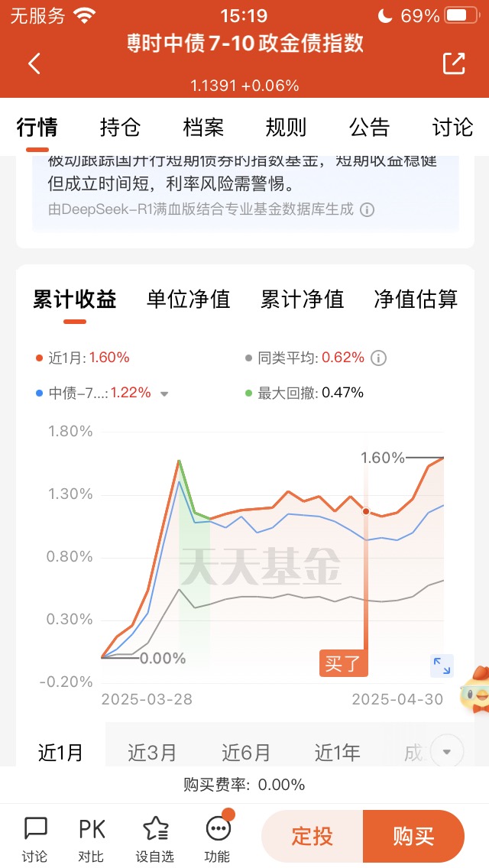Select 近1年 time range
The height and width of the screenshot is (868, 489).
click(337, 753)
